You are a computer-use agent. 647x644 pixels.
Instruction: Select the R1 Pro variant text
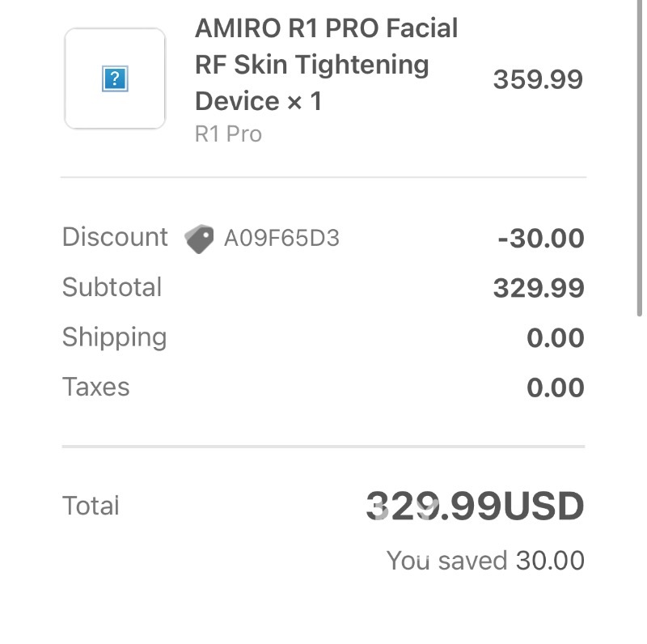click(x=228, y=133)
